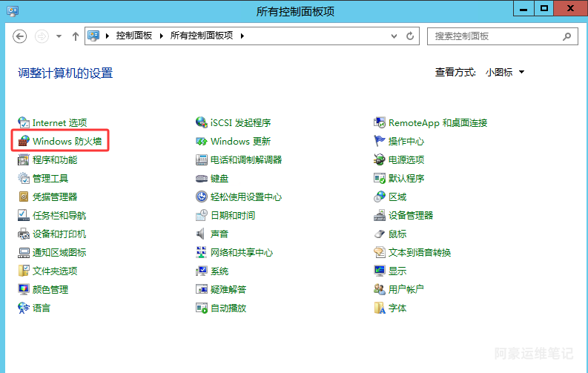Click the 管理工具 gear icon
588x373 pixels.
tap(24, 178)
